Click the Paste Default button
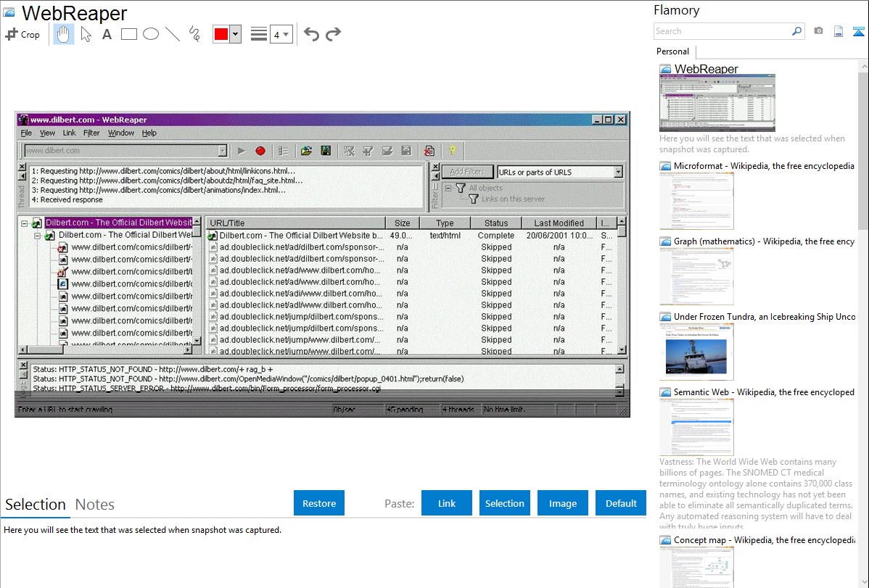Viewport: 869px width, 588px height. 621,503
